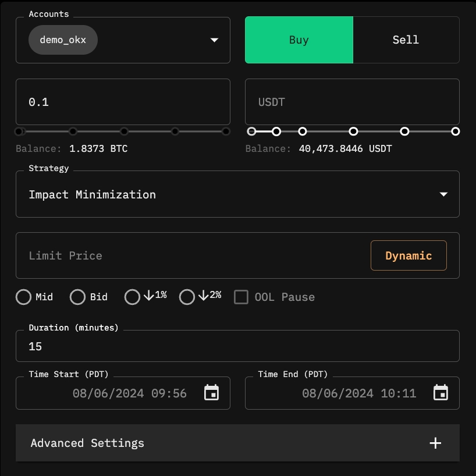Select the Mid price radio option
Image resolution: width=476 pixels, height=476 pixels.
pos(23,297)
